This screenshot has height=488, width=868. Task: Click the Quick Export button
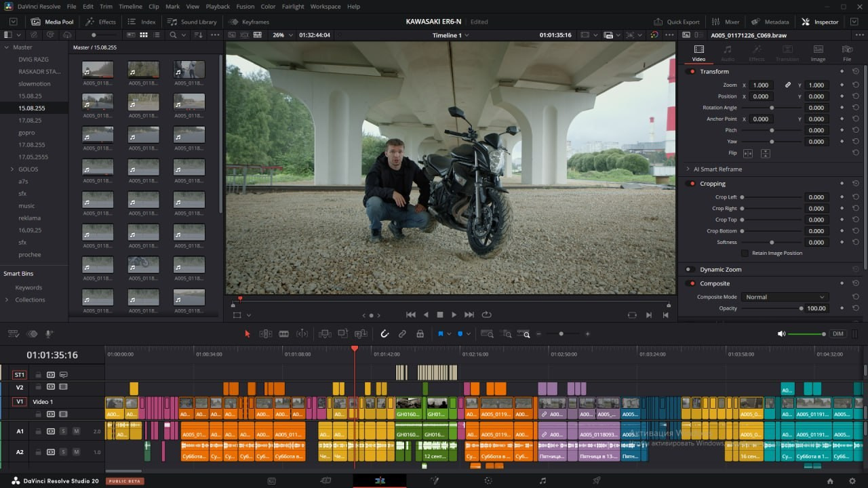point(677,22)
